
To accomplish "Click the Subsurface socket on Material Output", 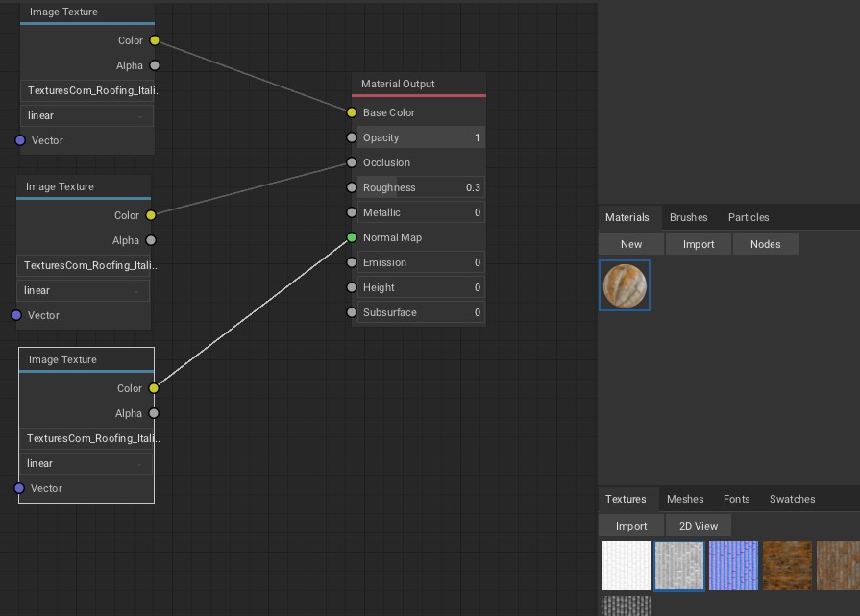I will [352, 312].
